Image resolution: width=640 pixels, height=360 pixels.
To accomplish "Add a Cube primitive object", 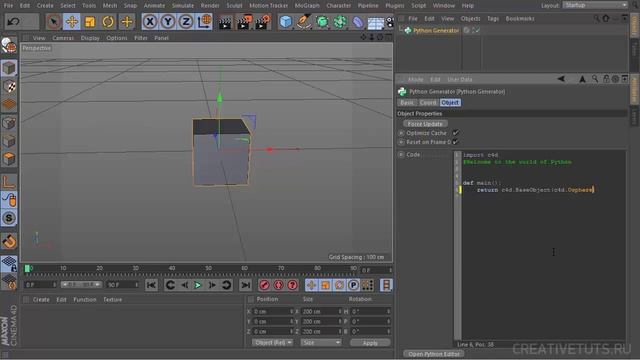I will pos(286,22).
